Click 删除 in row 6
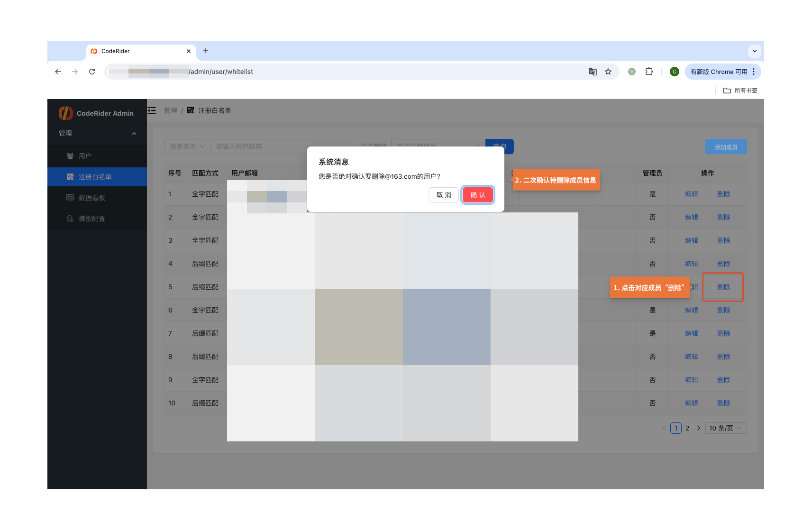This screenshot has width=812, height=531. (724, 310)
